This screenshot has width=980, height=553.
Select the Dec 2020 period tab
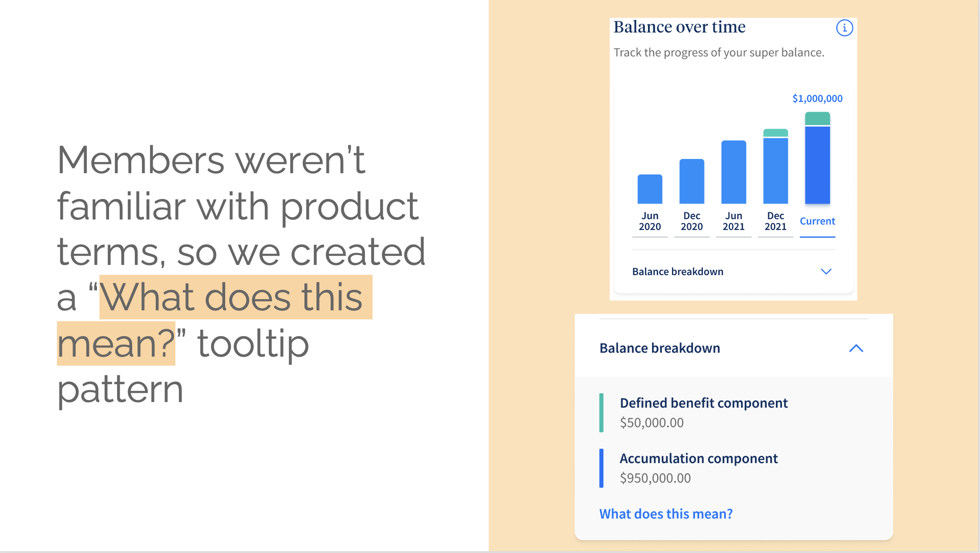pos(692,221)
